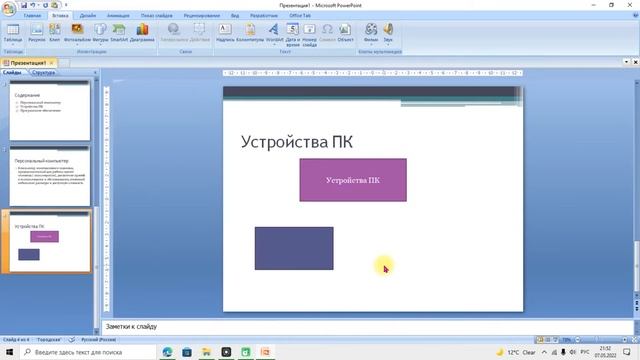Insert Дата и время field
This screenshot has width=640, height=360.
(x=293, y=35)
